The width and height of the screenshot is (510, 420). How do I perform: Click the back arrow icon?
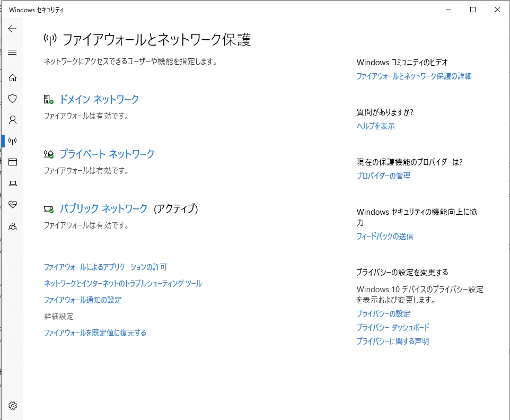coord(12,29)
